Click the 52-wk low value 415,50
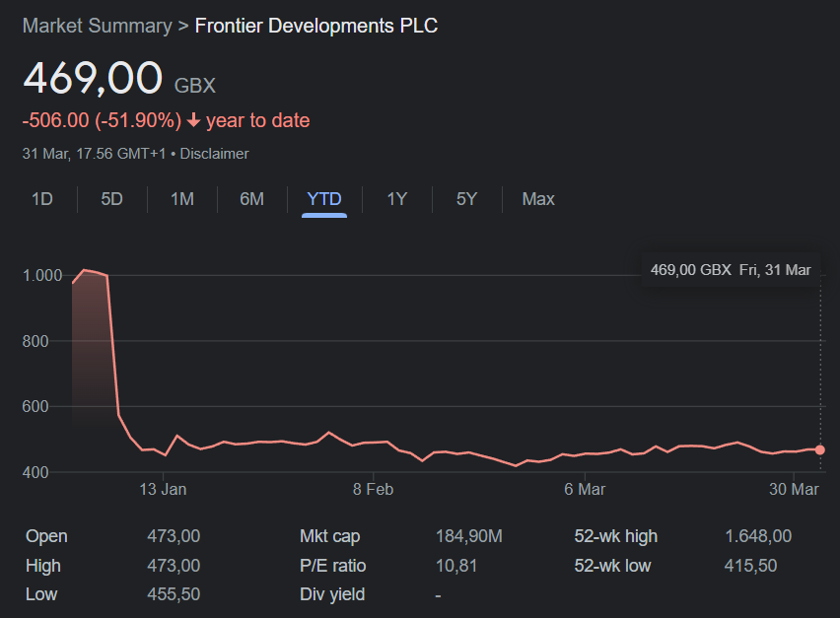The height and width of the screenshot is (618, 840). 750,566
